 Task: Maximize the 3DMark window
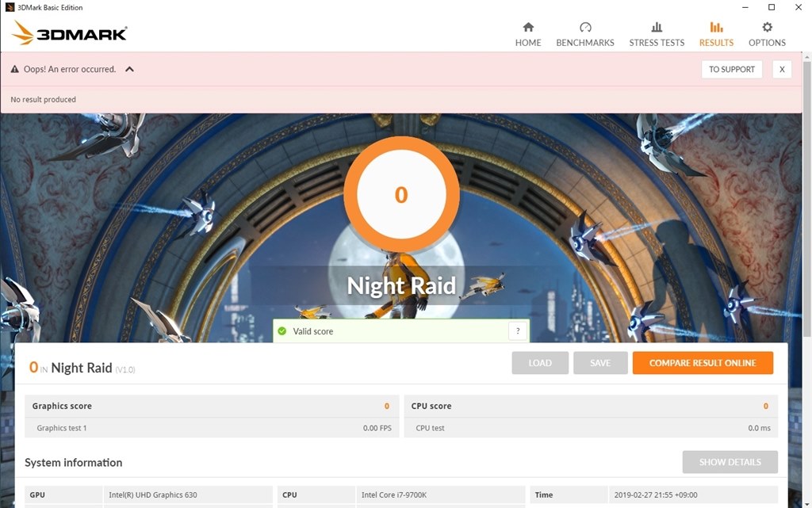coord(772,7)
